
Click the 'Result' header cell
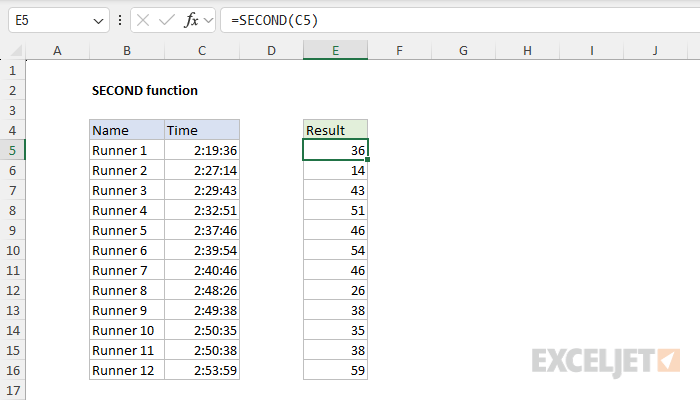pos(335,130)
